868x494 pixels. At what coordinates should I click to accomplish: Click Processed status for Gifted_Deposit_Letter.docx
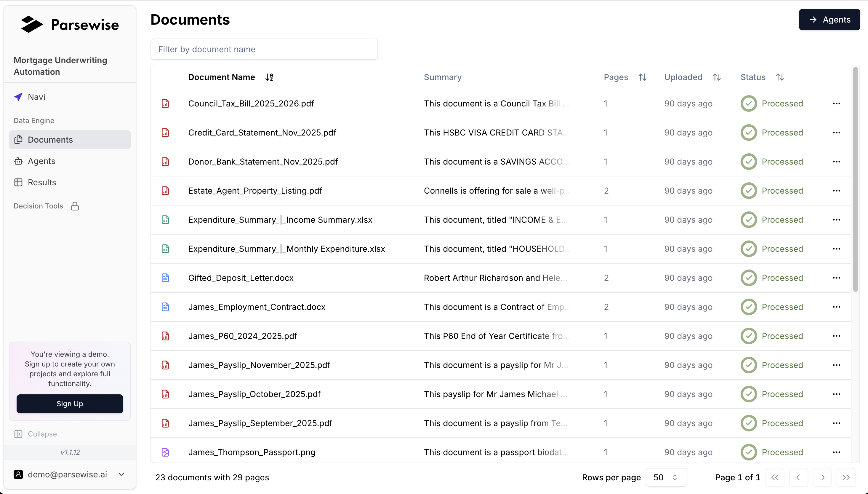pyautogui.click(x=771, y=278)
